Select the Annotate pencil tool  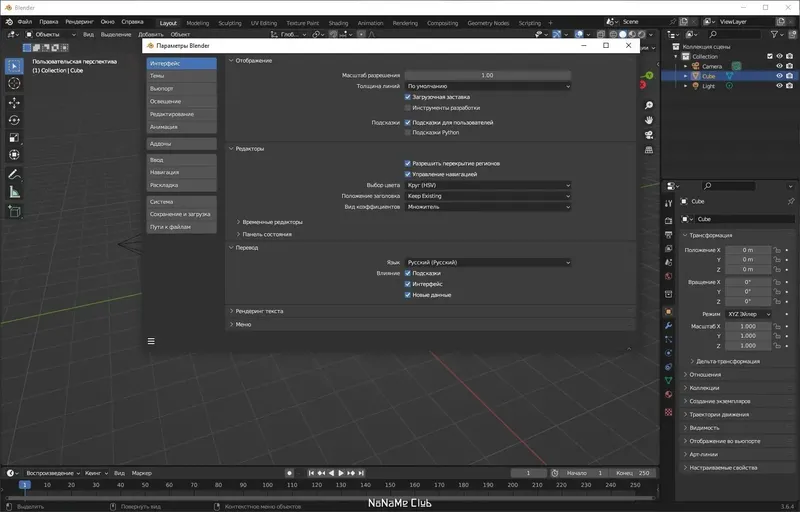[14, 174]
